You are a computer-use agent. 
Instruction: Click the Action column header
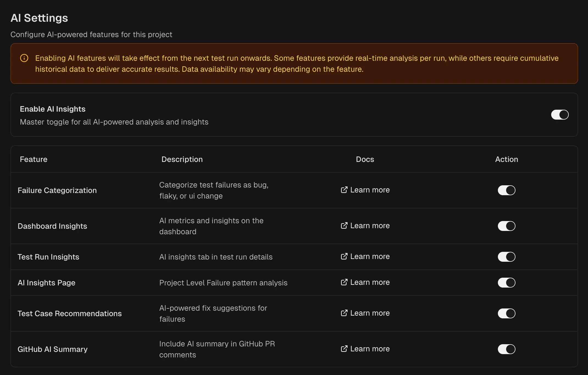click(x=506, y=159)
